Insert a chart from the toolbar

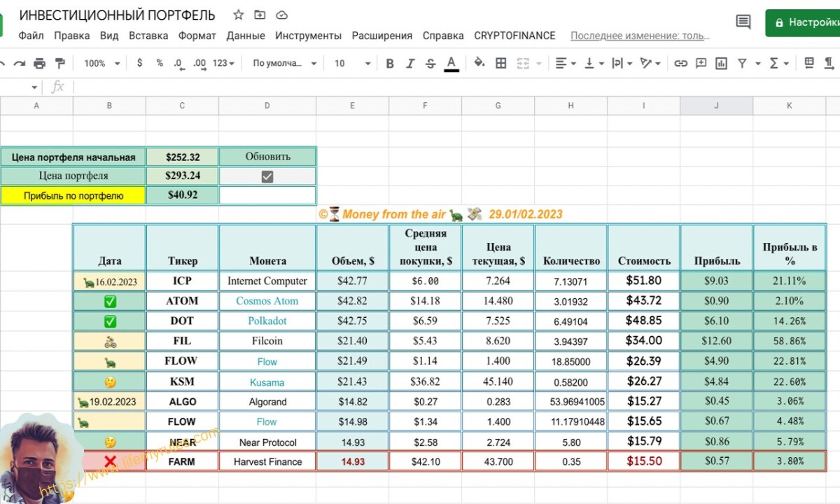click(x=721, y=63)
